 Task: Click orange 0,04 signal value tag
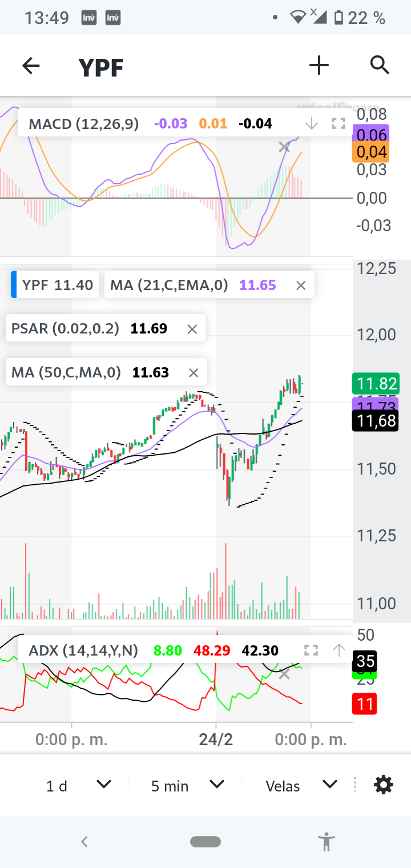pos(371,152)
